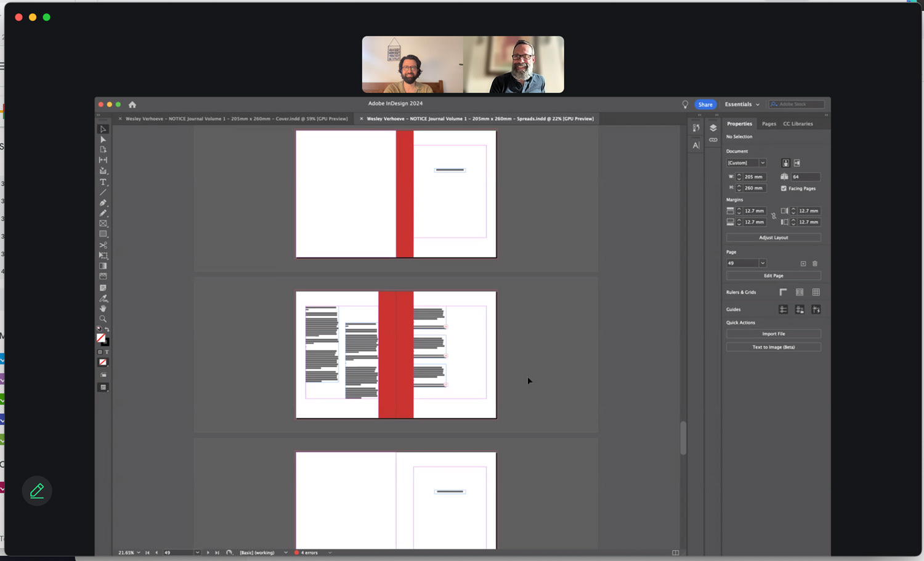924x561 pixels.
Task: Select the Gap tool
Action: pyautogui.click(x=103, y=160)
